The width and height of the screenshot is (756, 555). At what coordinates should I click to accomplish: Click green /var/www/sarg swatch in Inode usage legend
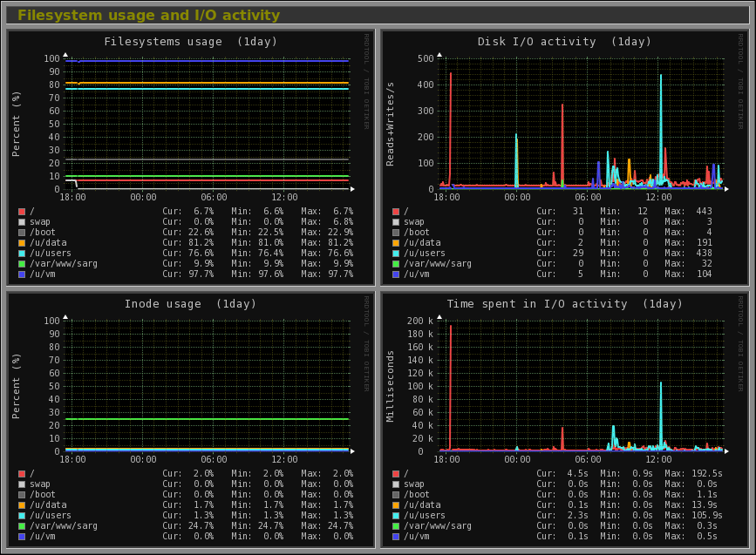point(22,526)
